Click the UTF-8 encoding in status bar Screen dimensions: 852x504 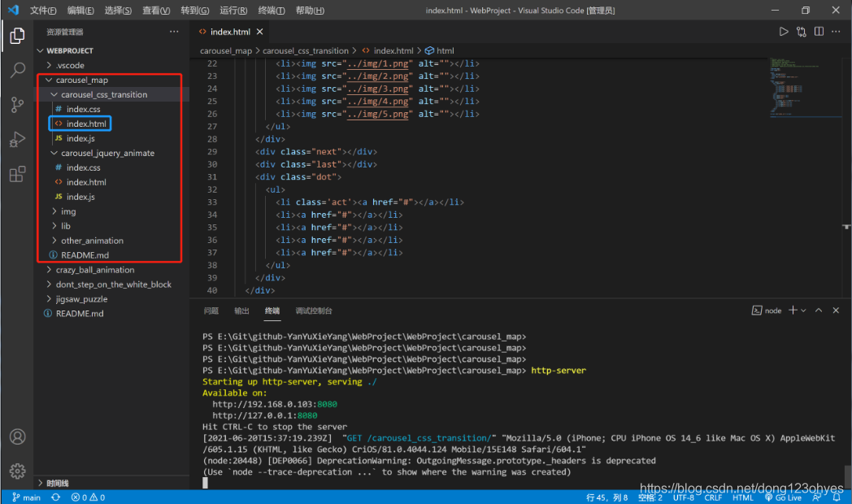pos(683,497)
